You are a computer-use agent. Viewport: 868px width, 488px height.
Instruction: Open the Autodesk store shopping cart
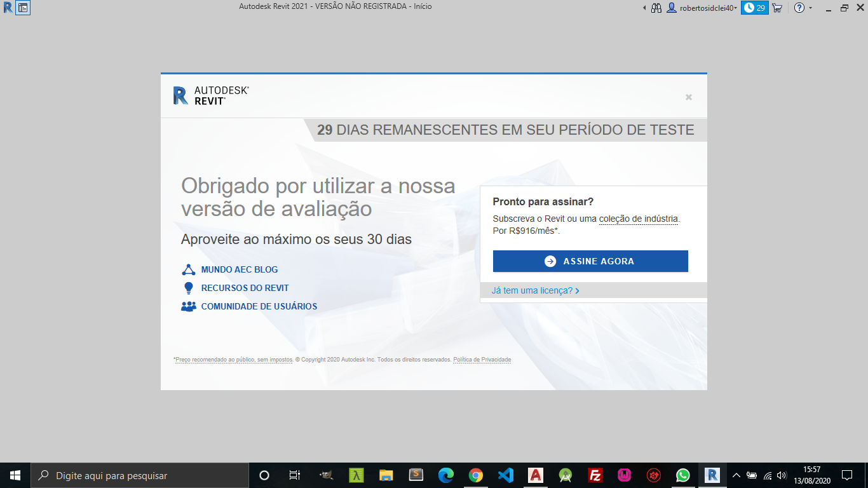coord(776,8)
